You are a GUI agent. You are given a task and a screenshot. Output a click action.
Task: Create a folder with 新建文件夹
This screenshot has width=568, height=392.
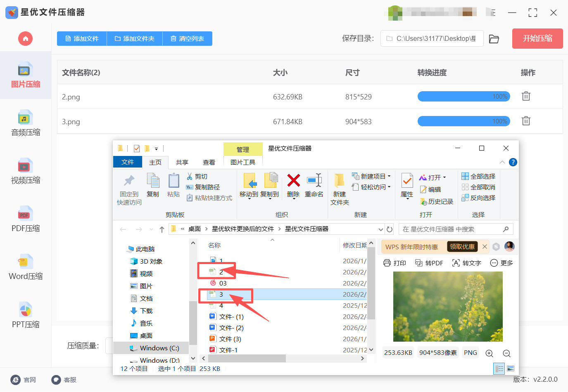[340, 189]
